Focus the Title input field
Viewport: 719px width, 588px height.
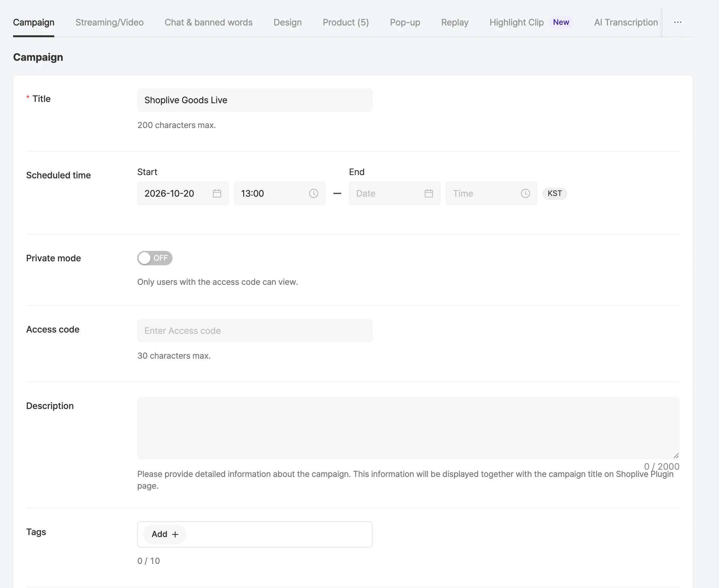(x=255, y=100)
